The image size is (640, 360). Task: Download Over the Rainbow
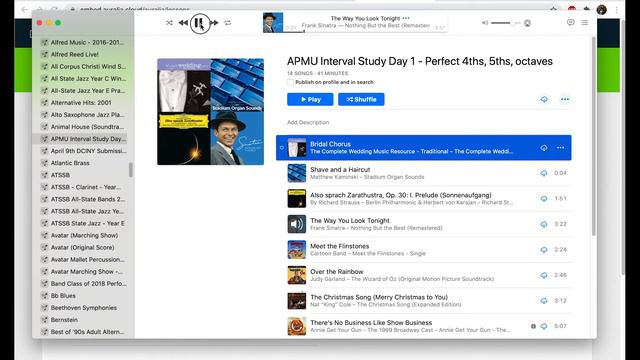(544, 275)
